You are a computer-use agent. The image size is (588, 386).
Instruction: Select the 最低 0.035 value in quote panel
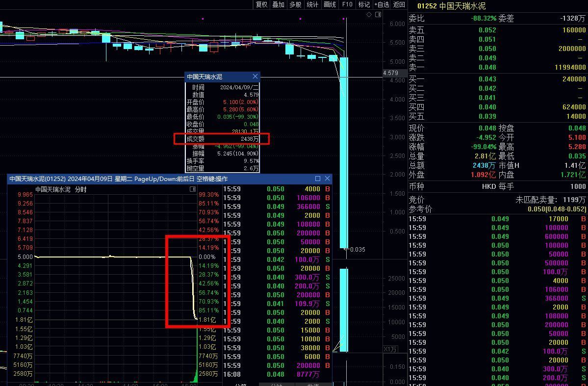click(577, 156)
